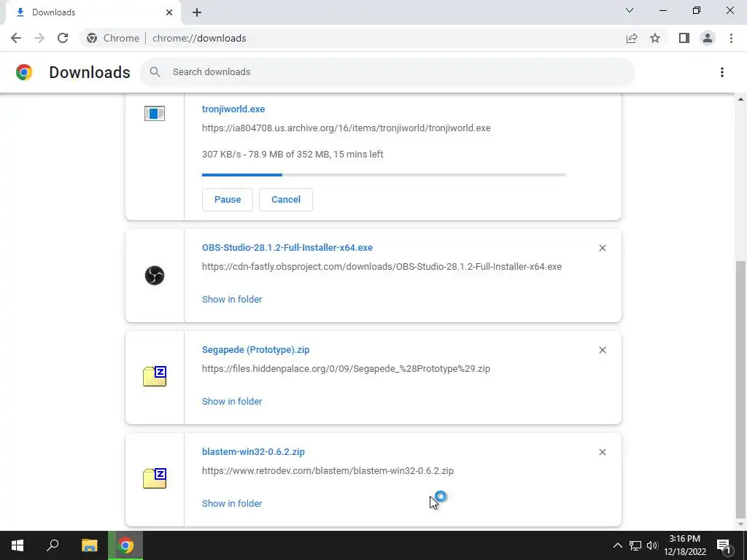
Task: Remove blastem-win32-0.6.2.zip from the list
Action: (x=603, y=452)
